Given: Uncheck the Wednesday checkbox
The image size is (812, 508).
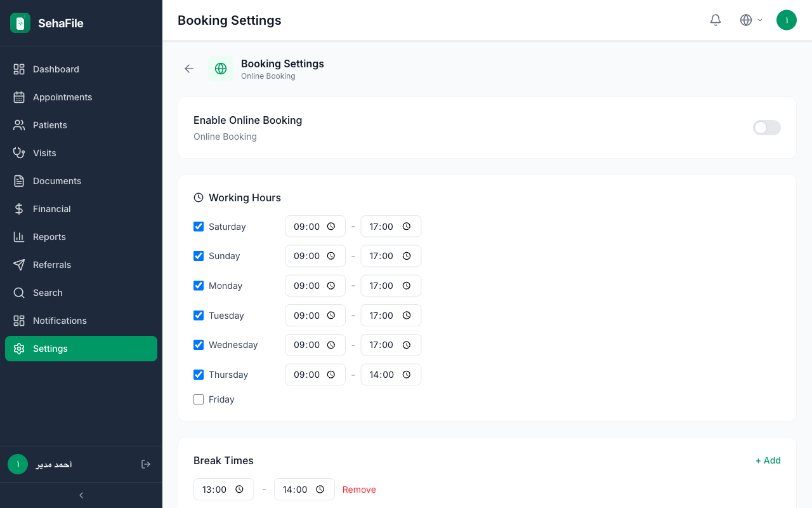Looking at the screenshot, I should click(199, 345).
